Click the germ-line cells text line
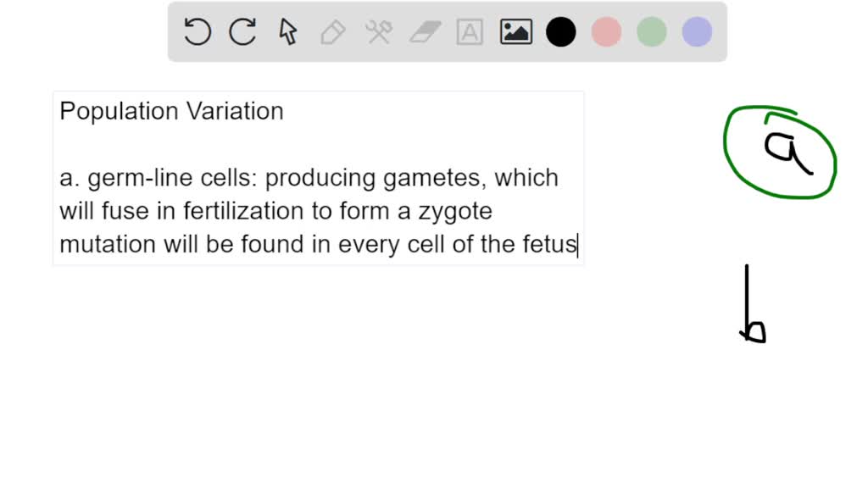Image resolution: width=868 pixels, height=488 pixels. (309, 178)
